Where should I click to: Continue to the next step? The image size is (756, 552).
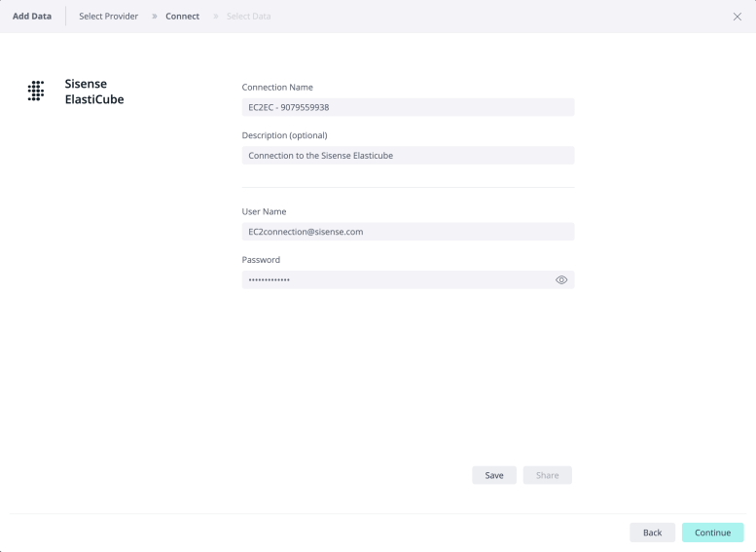pyautogui.click(x=712, y=533)
